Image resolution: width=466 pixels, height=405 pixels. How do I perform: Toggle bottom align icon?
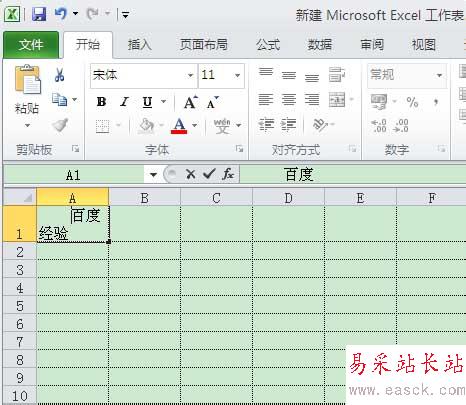pyautogui.click(x=312, y=77)
